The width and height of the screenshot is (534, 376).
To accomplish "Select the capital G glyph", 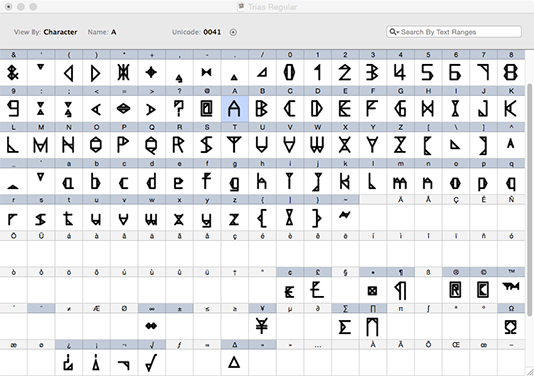I will coord(400,109).
